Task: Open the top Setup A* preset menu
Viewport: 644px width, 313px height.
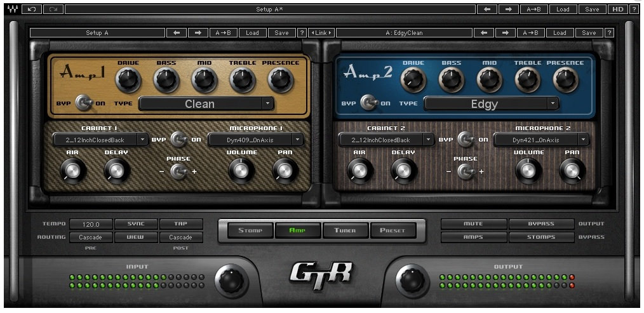Action: (269, 9)
